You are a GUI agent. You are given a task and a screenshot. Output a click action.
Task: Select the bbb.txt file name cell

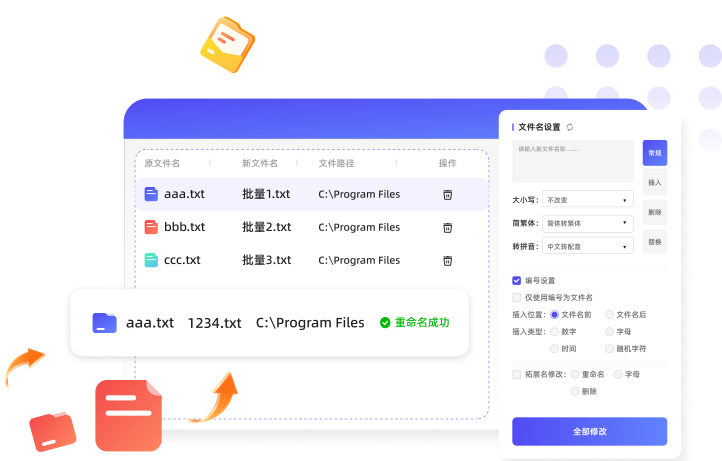184,227
